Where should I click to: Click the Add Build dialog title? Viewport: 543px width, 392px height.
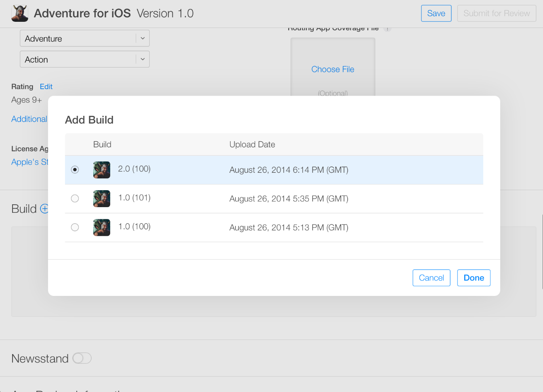pyautogui.click(x=89, y=120)
